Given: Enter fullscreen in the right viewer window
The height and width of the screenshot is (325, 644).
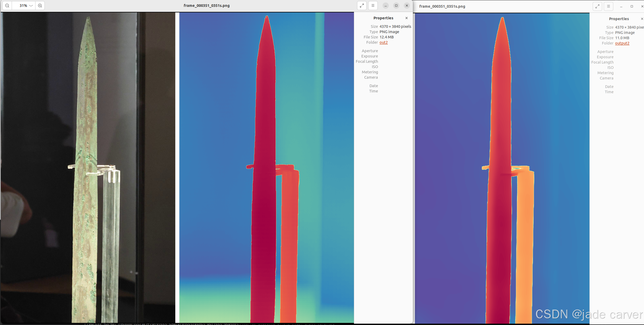Looking at the screenshot, I should [597, 6].
